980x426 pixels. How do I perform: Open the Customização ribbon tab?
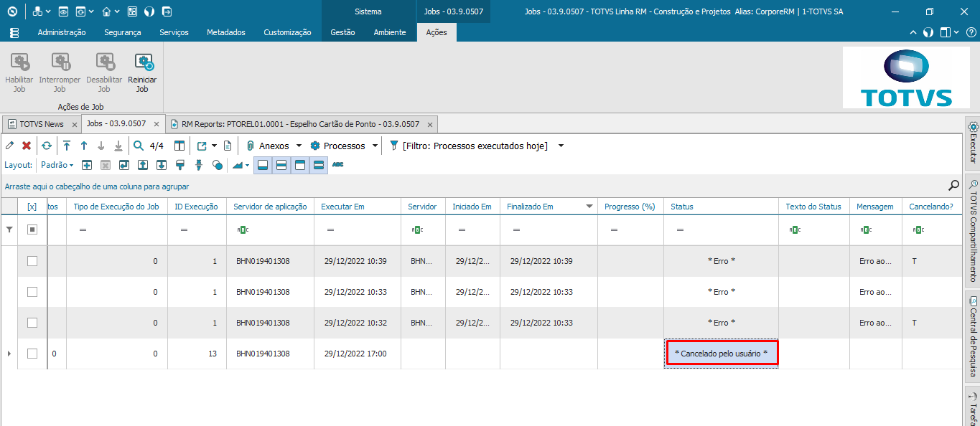(287, 32)
